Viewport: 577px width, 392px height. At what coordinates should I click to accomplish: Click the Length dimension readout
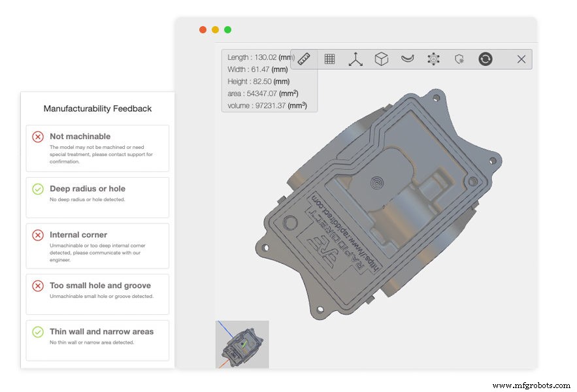pyautogui.click(x=257, y=57)
